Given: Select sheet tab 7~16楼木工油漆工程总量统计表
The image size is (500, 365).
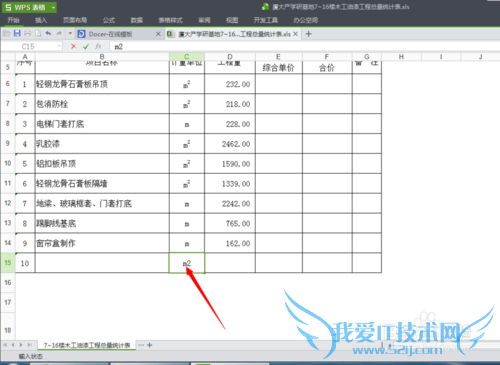Looking at the screenshot, I should click(x=87, y=345).
